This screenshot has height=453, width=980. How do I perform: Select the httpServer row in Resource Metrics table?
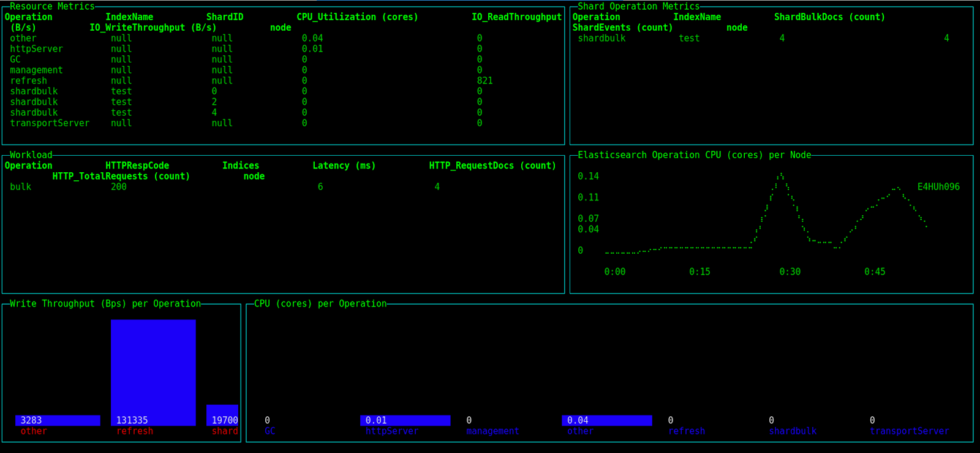pyautogui.click(x=283, y=49)
